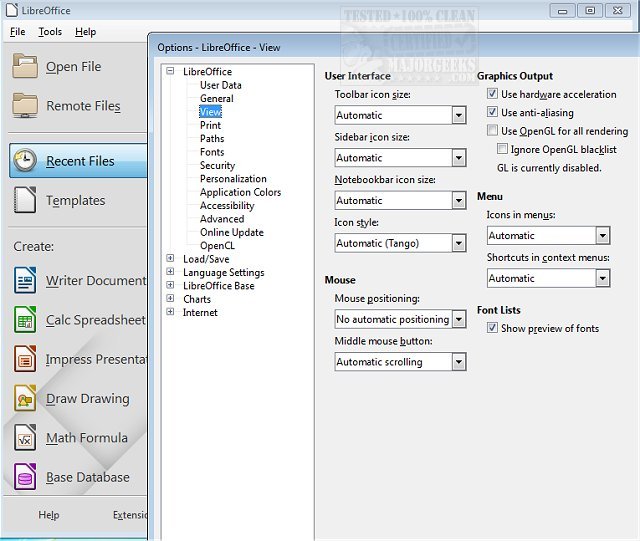The width and height of the screenshot is (640, 541).
Task: Open the Icon style dropdown
Action: click(x=400, y=243)
